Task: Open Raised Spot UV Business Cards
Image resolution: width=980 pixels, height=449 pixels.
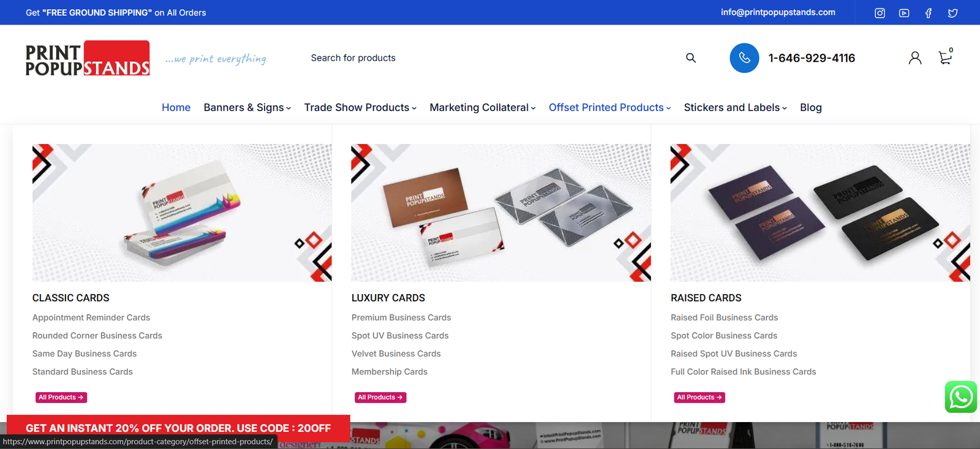Action: pos(734,353)
